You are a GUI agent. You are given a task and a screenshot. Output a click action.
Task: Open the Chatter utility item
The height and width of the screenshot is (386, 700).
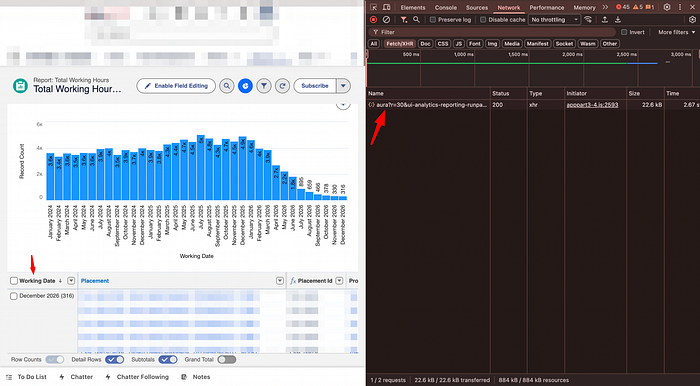click(76, 377)
